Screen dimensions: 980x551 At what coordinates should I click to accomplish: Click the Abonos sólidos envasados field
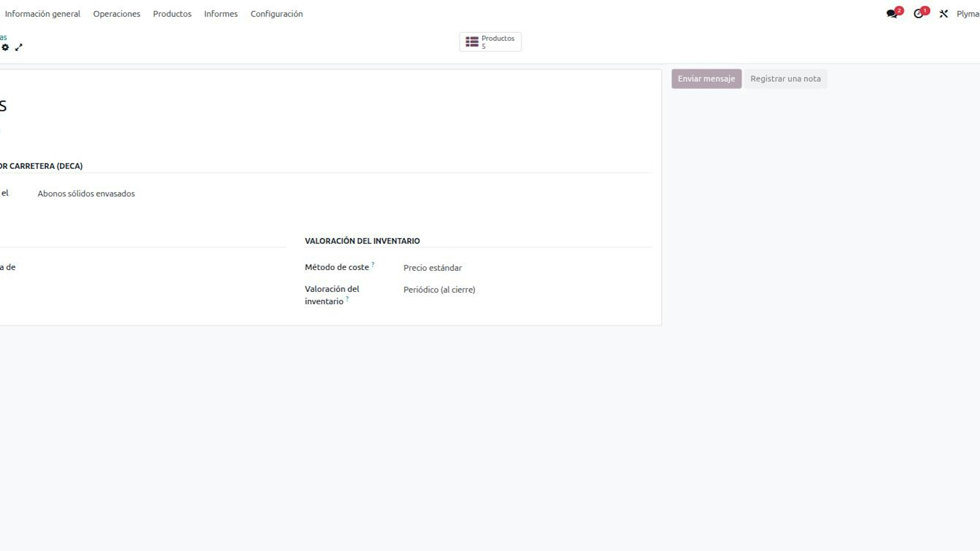86,194
